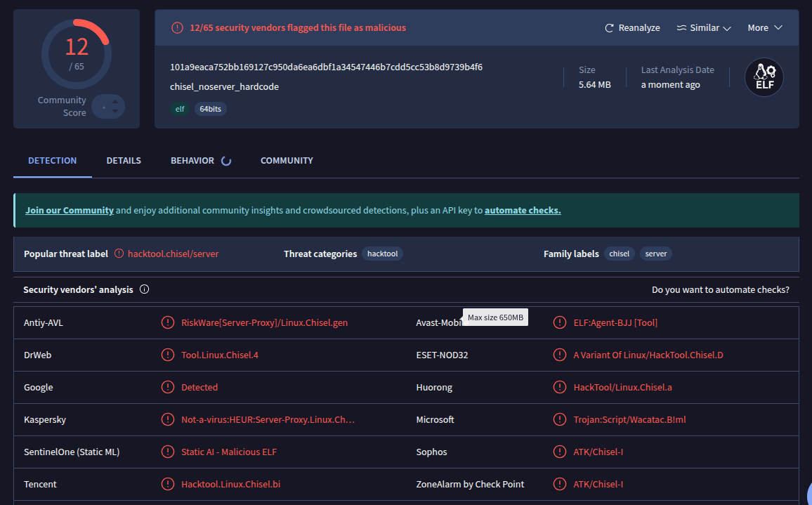Follow the automate checks link
The image size is (812, 505).
click(523, 210)
